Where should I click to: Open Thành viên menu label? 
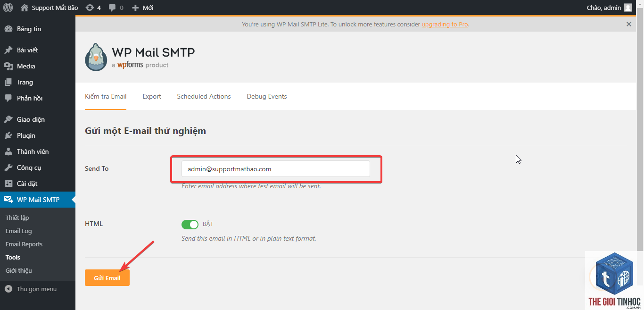pyautogui.click(x=33, y=151)
